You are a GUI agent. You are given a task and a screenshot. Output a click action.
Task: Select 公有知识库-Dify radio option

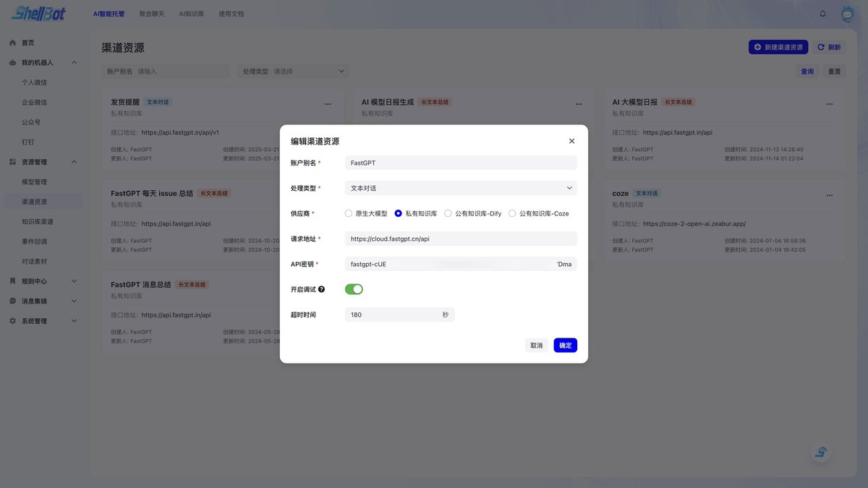click(x=473, y=213)
